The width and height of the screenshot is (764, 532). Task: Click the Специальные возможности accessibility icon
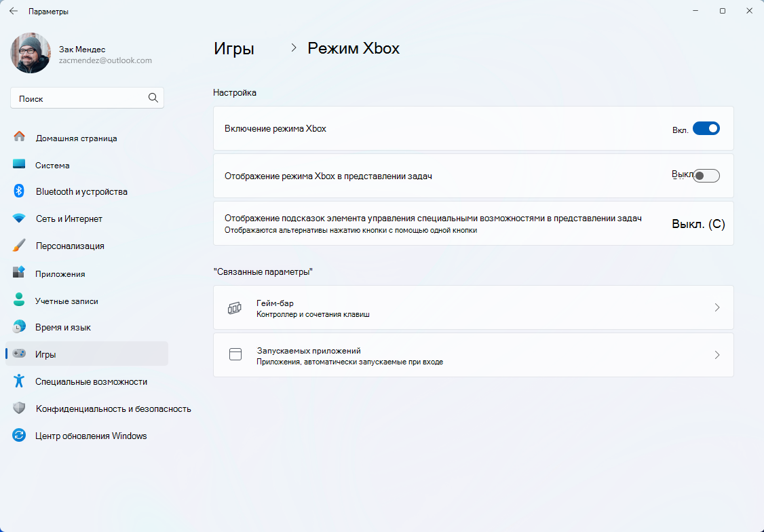click(19, 381)
